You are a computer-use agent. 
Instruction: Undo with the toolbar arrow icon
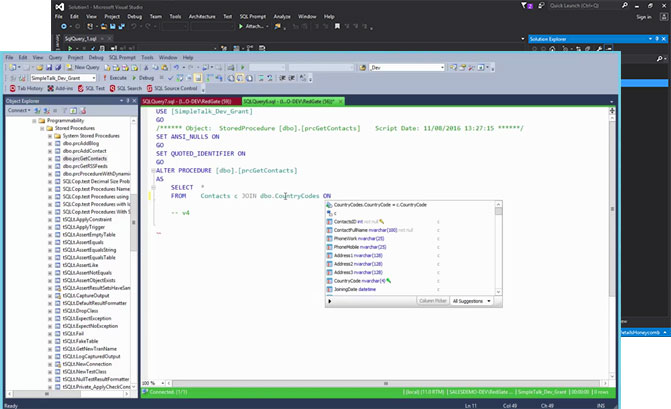[x=176, y=68]
